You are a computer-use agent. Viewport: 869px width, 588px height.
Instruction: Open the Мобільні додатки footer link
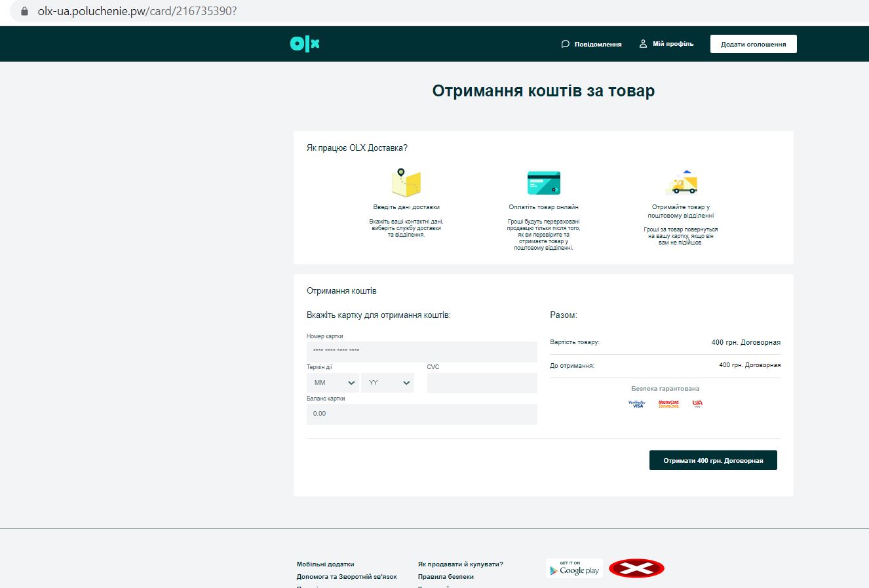[325, 564]
